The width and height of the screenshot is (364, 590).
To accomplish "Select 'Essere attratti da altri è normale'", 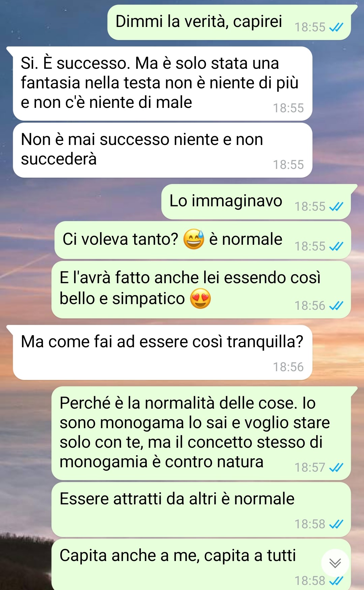I will [x=201, y=509].
